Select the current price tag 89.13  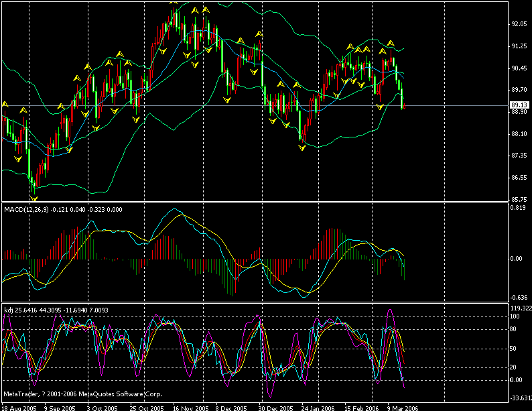pos(517,106)
